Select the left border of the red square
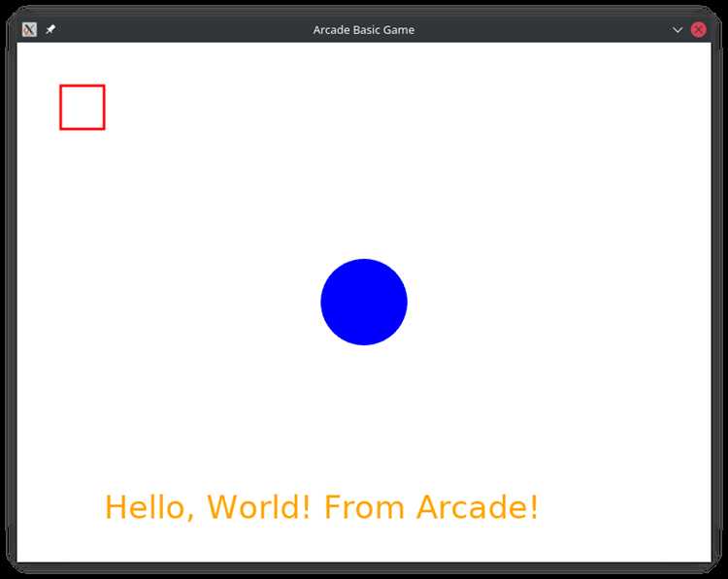The image size is (728, 579). click(x=60, y=108)
